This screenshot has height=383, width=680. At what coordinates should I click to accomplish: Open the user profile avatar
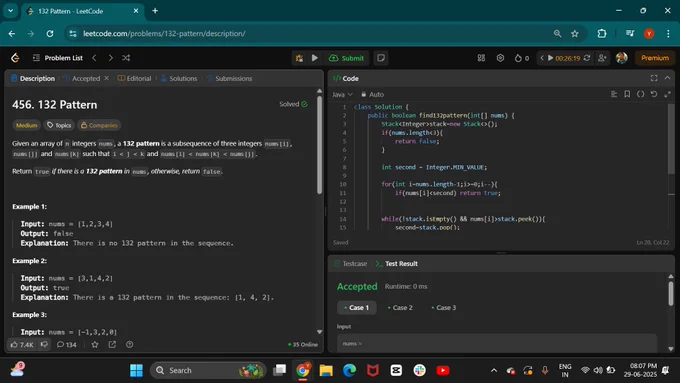pyautogui.click(x=621, y=58)
